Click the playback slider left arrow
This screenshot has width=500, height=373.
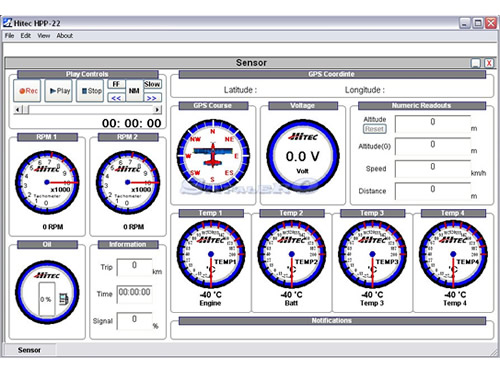point(18,109)
